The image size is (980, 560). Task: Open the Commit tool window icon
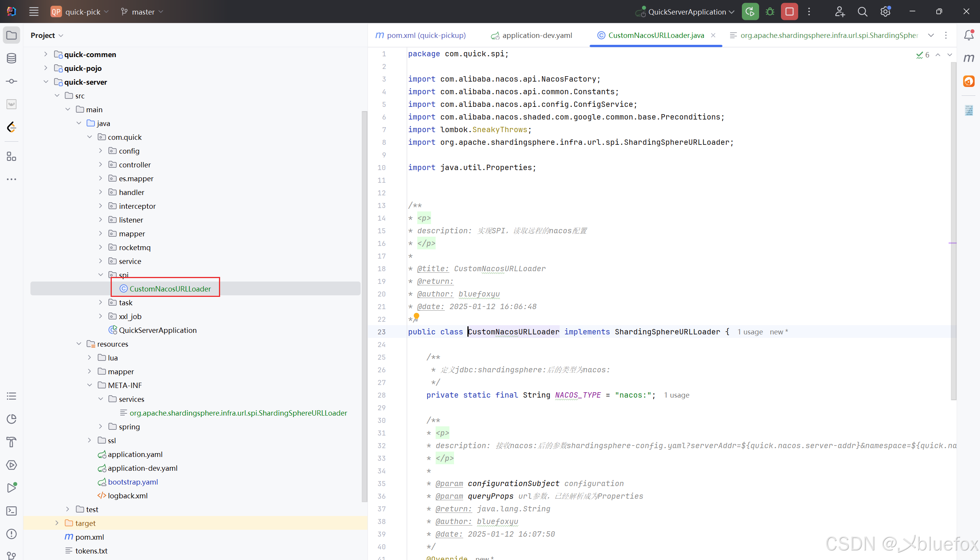point(11,81)
